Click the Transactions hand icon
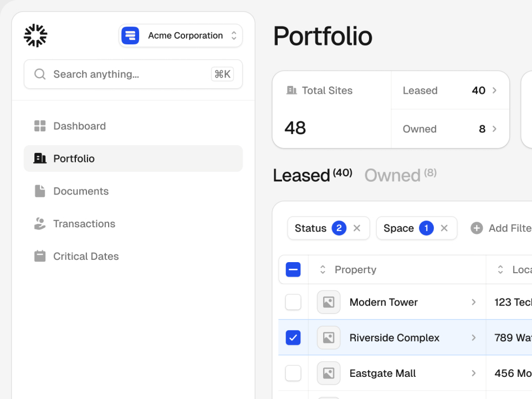532x399 pixels. (x=40, y=223)
